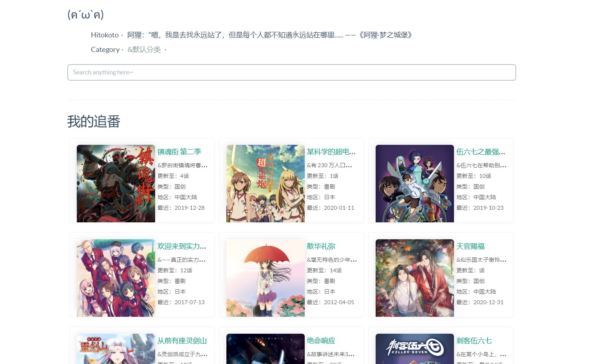Click "更新至：话" on the 天官赐福 card

[x=471, y=270]
